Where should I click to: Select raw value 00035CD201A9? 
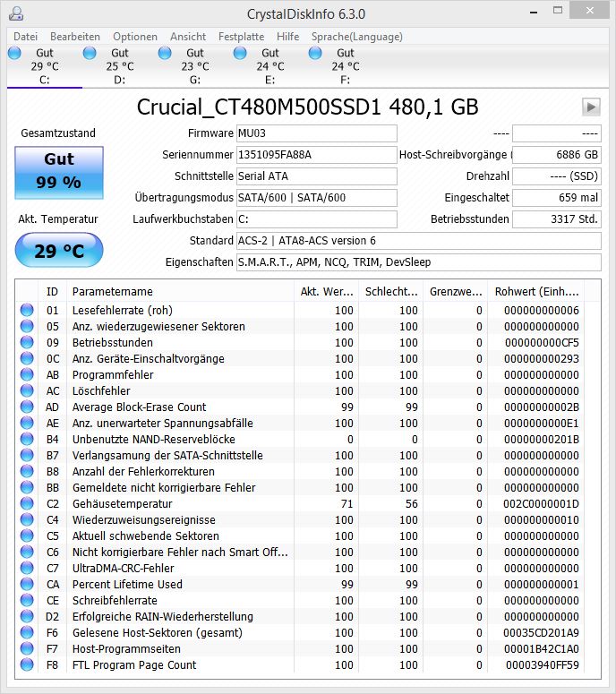point(541,632)
